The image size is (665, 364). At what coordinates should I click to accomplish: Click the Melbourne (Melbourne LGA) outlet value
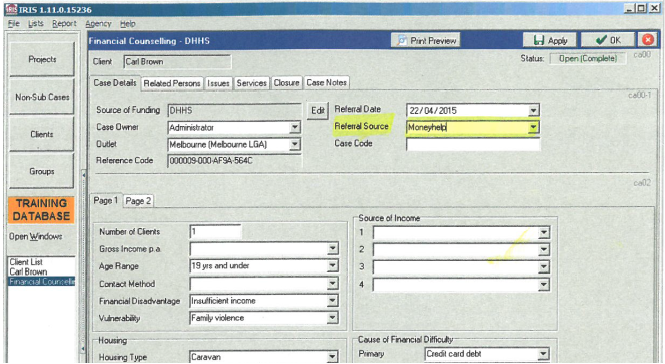pyautogui.click(x=218, y=145)
